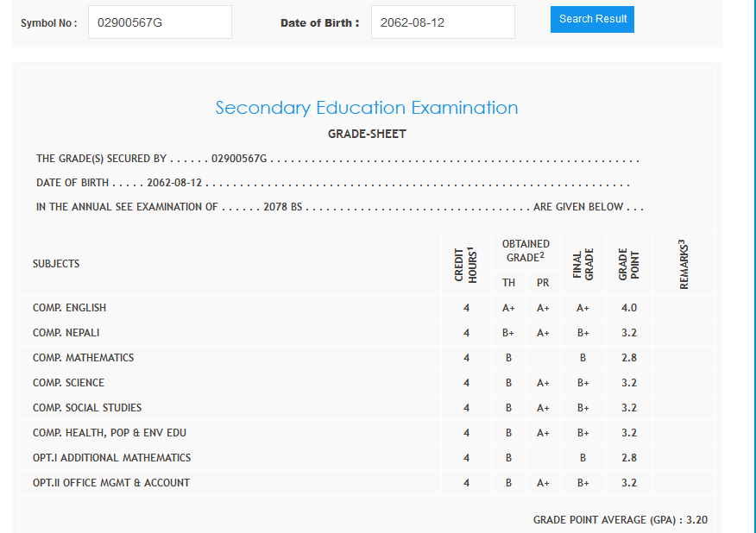
Task: Click the OBTAINED GRADE column header
Action: coord(526,250)
